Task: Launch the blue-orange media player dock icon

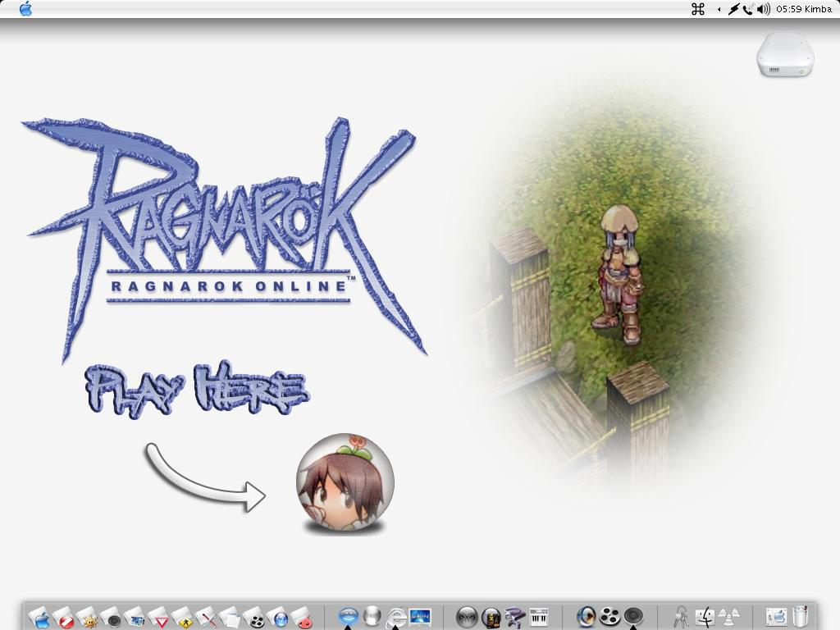Action: click(586, 617)
